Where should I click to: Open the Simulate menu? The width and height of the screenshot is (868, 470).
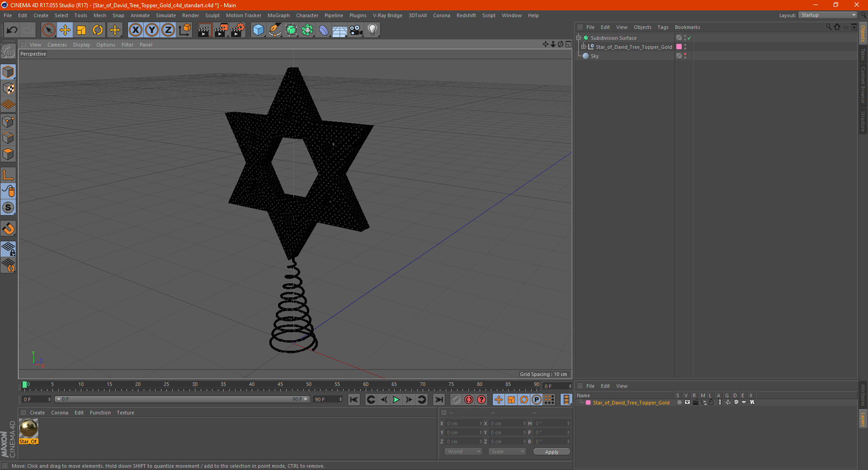[165, 15]
